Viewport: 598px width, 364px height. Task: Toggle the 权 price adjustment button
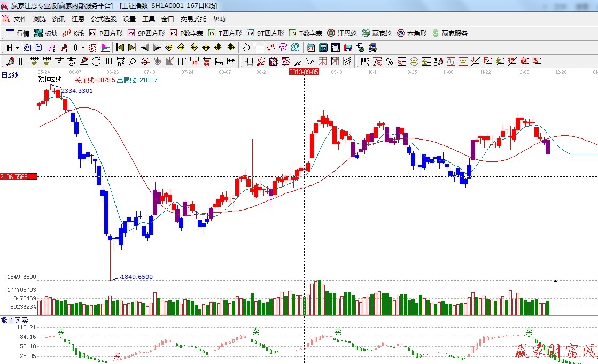pos(92,47)
